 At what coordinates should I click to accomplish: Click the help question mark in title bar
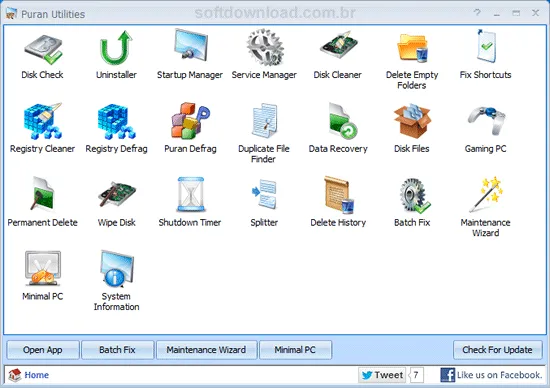coord(477,13)
